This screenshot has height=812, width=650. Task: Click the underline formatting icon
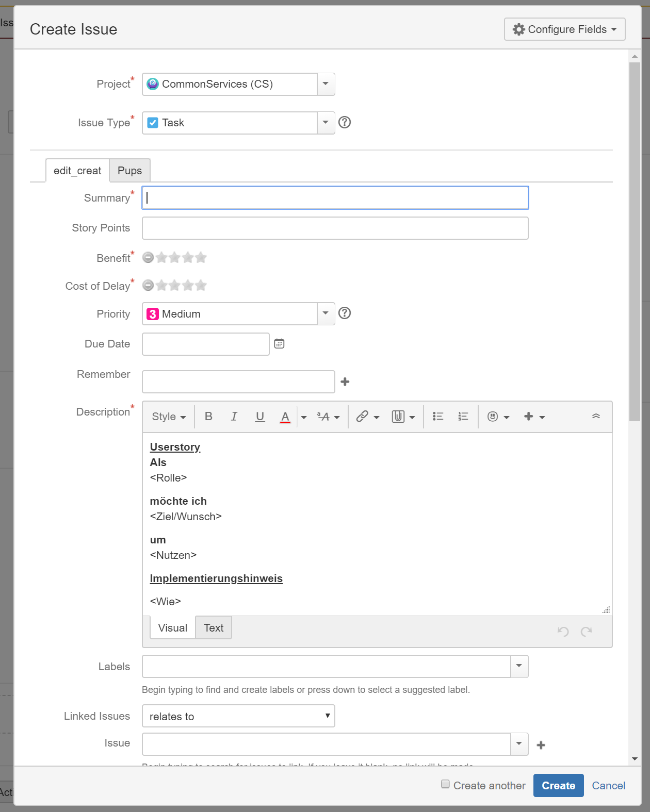[x=260, y=417]
